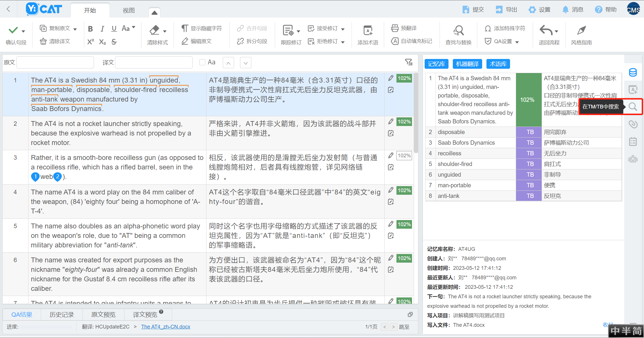Click edit pencil icon for segment 2

click(x=391, y=122)
